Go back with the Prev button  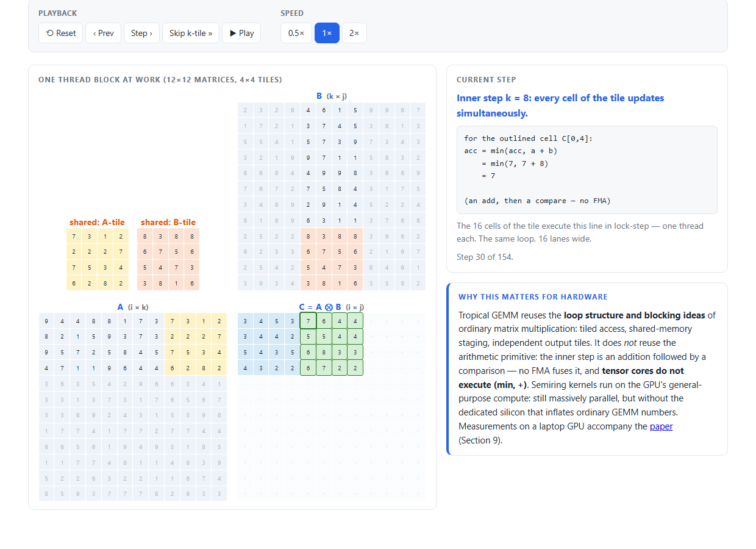tap(104, 33)
